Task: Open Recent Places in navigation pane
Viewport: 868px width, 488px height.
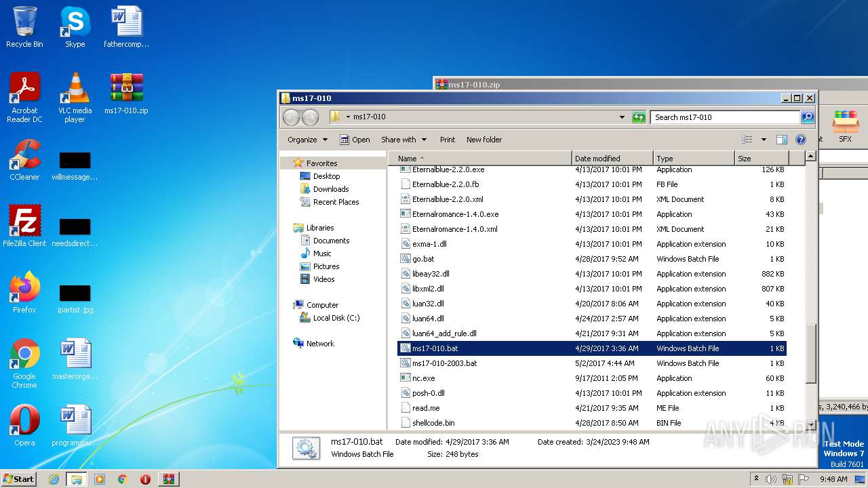Action: 336,202
